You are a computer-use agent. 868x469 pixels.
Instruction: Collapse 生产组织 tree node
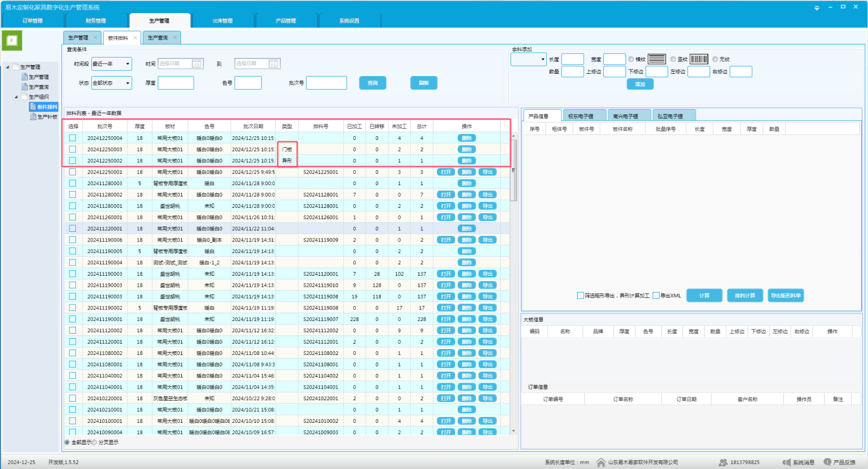coord(16,97)
